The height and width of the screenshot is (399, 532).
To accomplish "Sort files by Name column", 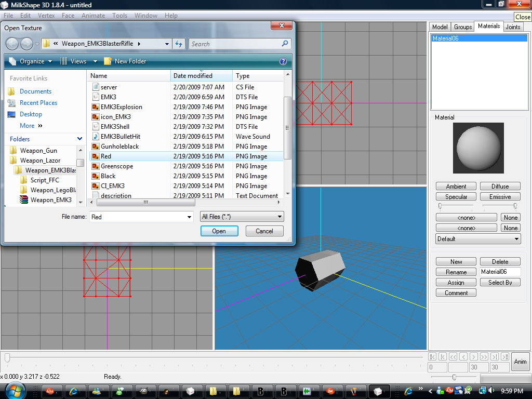I will (x=129, y=76).
